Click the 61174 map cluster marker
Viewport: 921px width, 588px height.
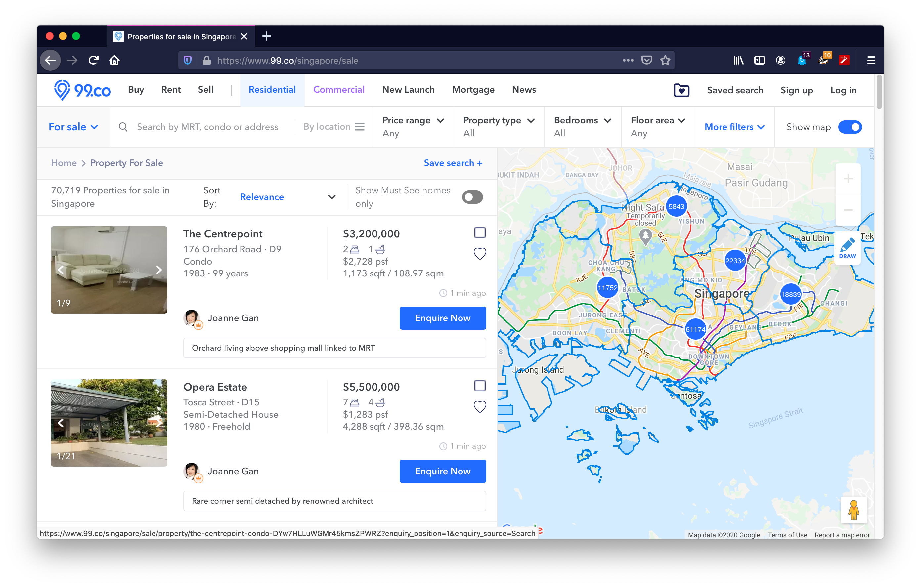[x=695, y=329]
